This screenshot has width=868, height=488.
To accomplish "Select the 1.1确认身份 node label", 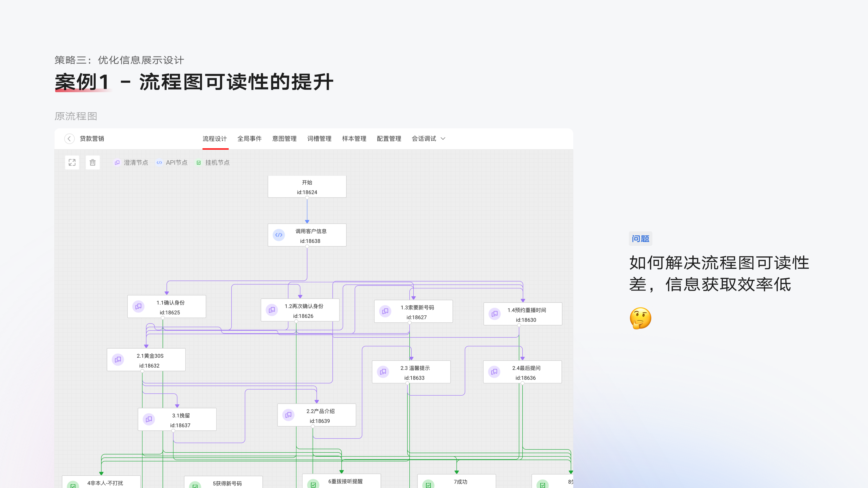I will click(170, 303).
